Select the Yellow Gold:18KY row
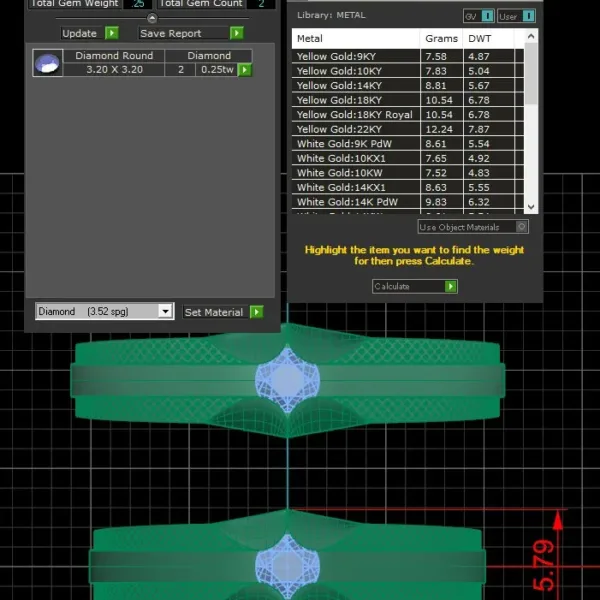Viewport: 600px width, 600px height. coord(408,100)
